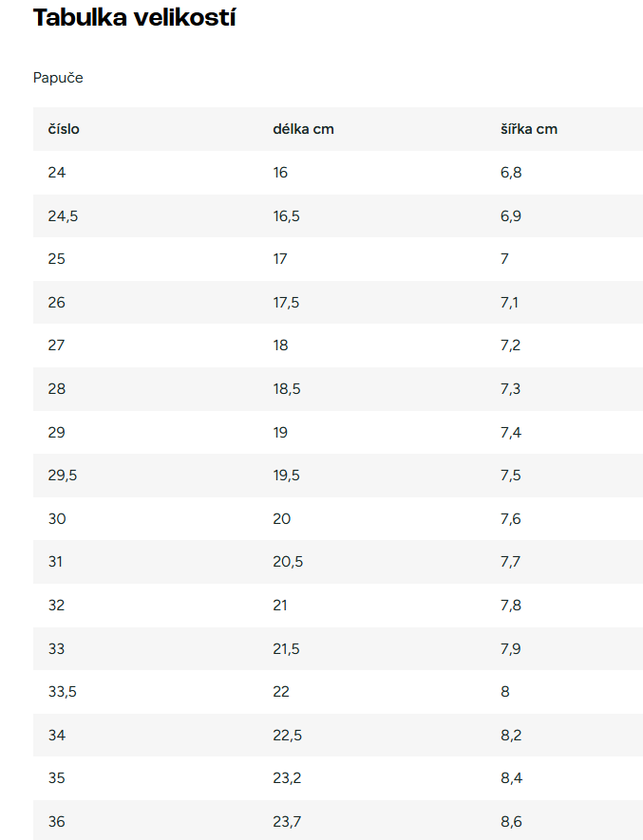Click length value 20,5
This screenshot has height=840, width=643.
coord(288,562)
